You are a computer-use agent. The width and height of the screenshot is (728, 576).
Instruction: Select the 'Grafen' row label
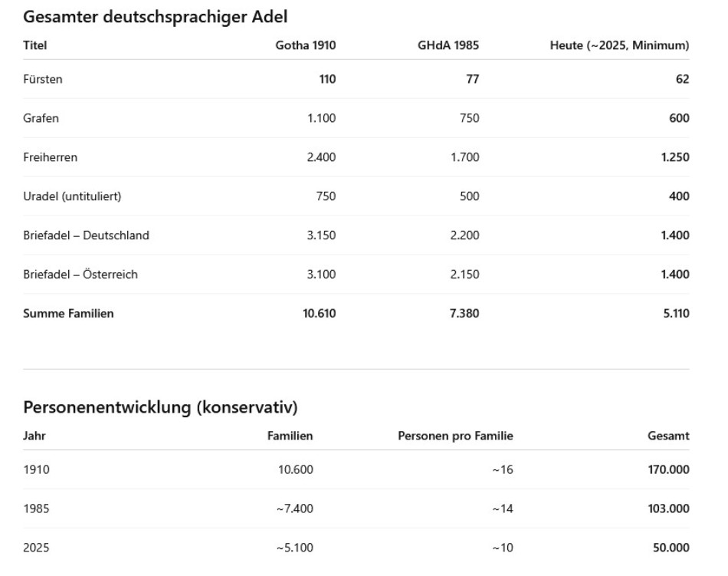41,118
